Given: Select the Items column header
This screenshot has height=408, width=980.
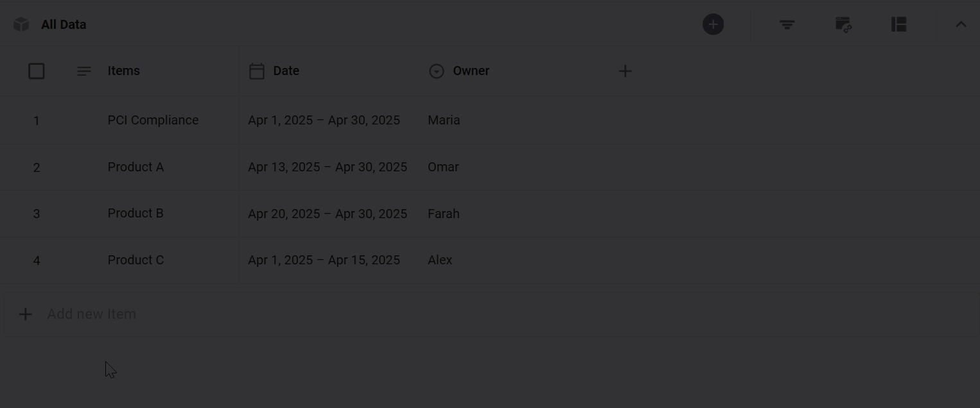Looking at the screenshot, I should (x=123, y=71).
